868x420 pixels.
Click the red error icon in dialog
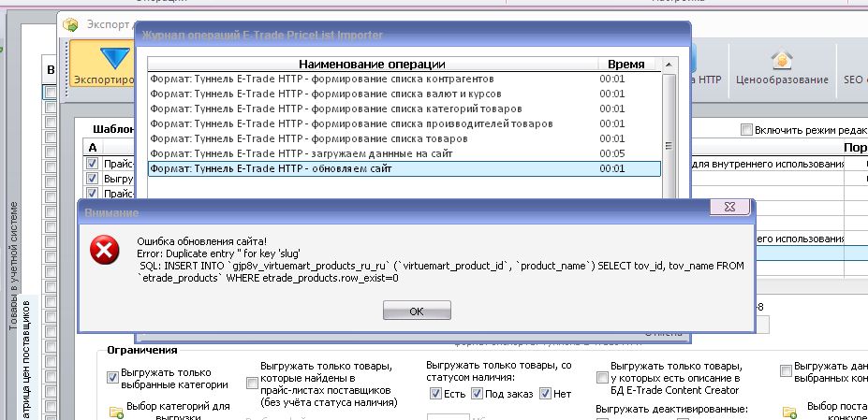[105, 249]
